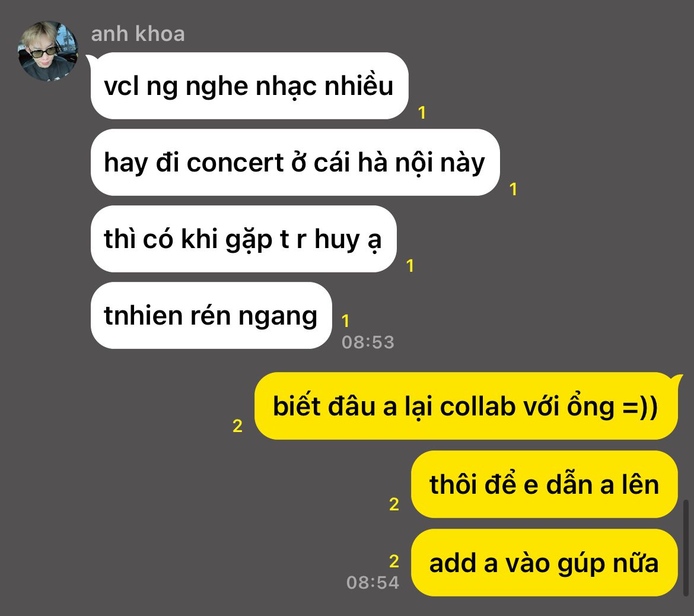Screen dimensions: 694x616
Task: Click the '=))' emoticon in the yellow collab message
Action: (x=640, y=407)
